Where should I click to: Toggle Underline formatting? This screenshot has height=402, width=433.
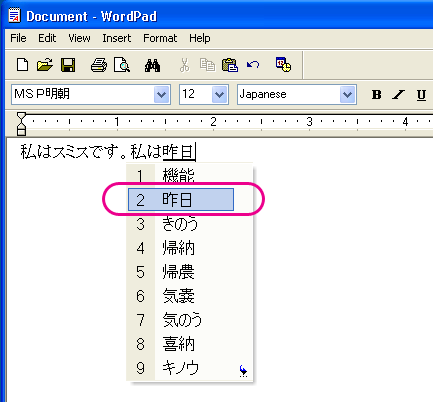pos(421,95)
